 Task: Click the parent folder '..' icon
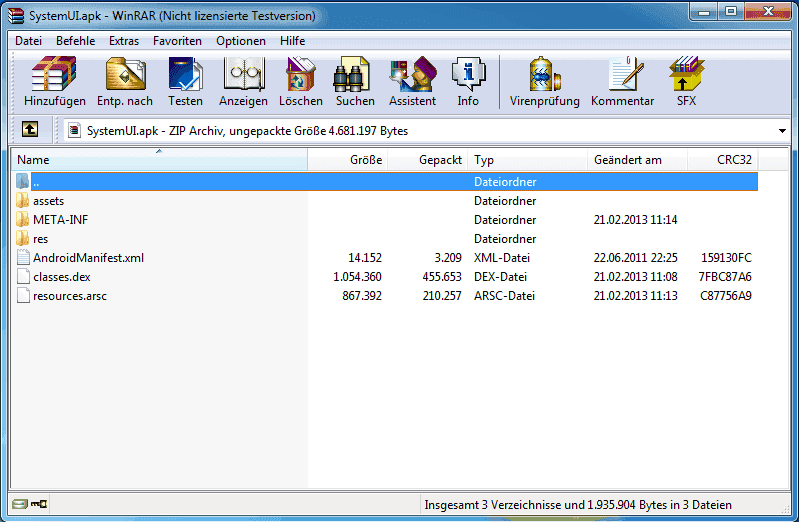tap(22, 181)
